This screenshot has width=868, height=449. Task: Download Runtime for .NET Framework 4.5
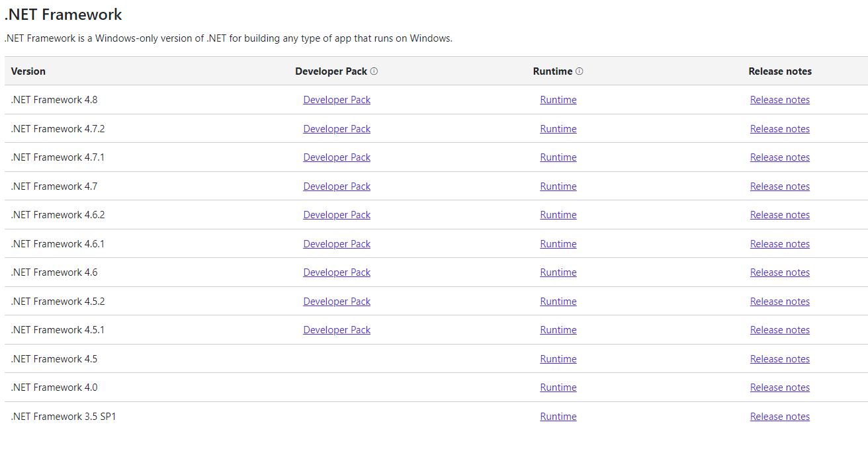click(558, 359)
